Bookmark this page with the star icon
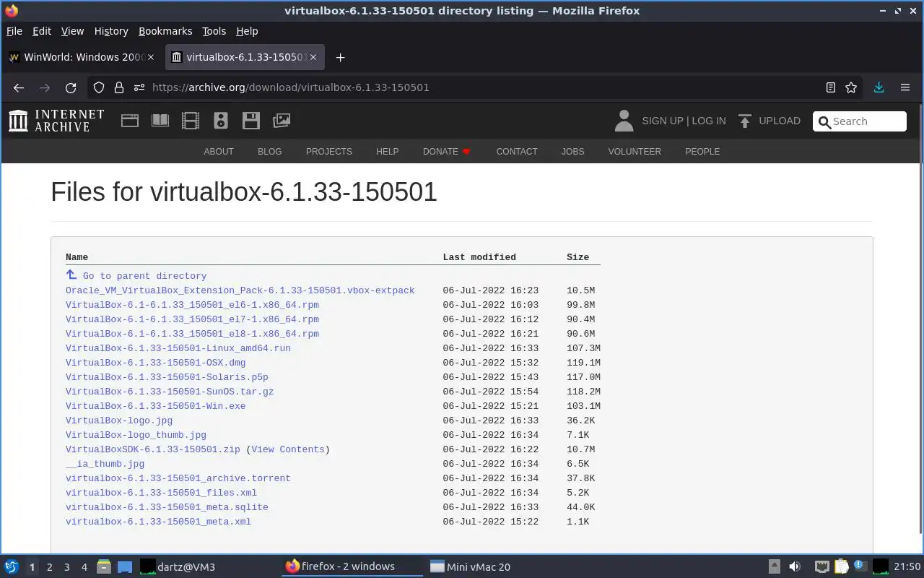 click(x=851, y=87)
